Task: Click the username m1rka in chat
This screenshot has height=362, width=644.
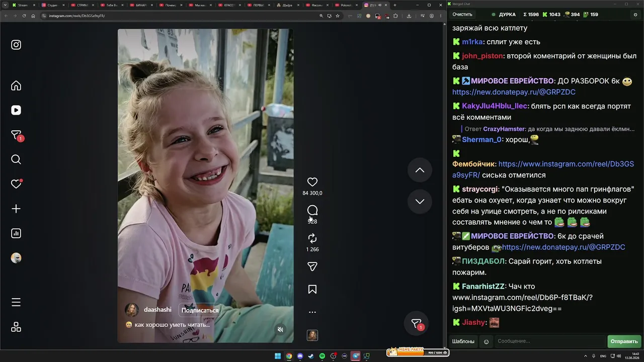Action: [473, 42]
